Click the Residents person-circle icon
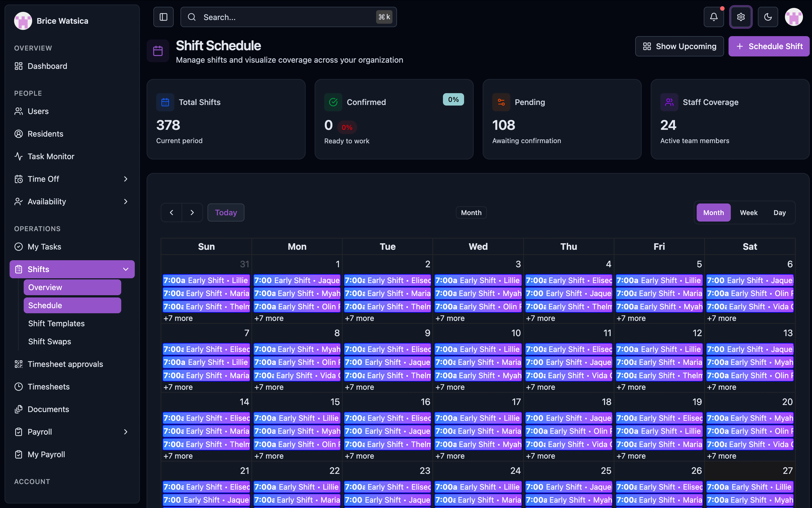Image resolution: width=812 pixels, height=508 pixels. tap(18, 134)
